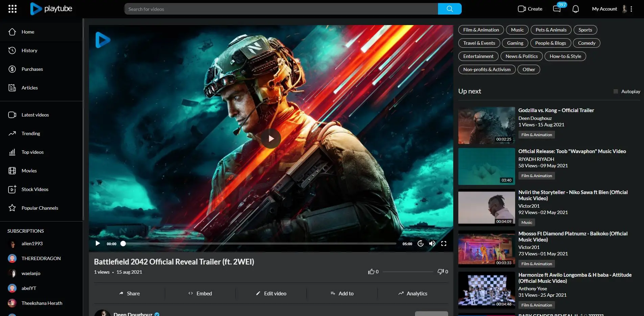The image size is (644, 316).
Task: Click the fullscreen icon in player
Action: 444,244
